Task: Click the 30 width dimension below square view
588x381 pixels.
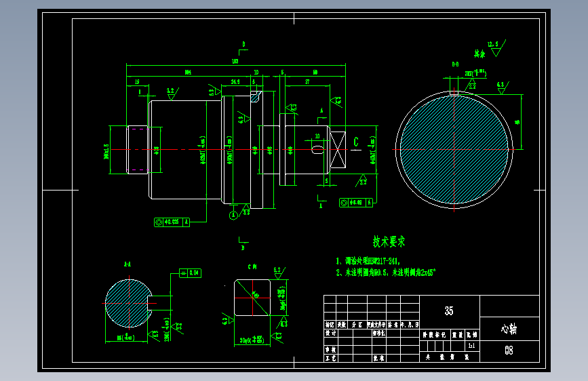Action: (252, 340)
